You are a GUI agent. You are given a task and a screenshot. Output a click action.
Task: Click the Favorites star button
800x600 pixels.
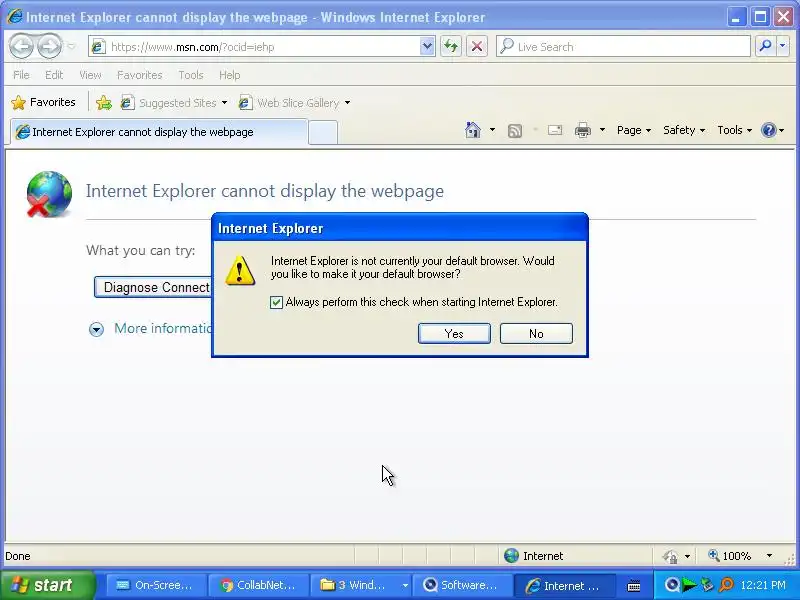[x=43, y=102]
